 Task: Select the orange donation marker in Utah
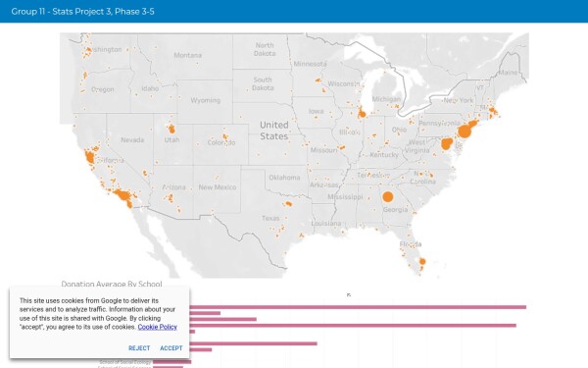(171, 130)
